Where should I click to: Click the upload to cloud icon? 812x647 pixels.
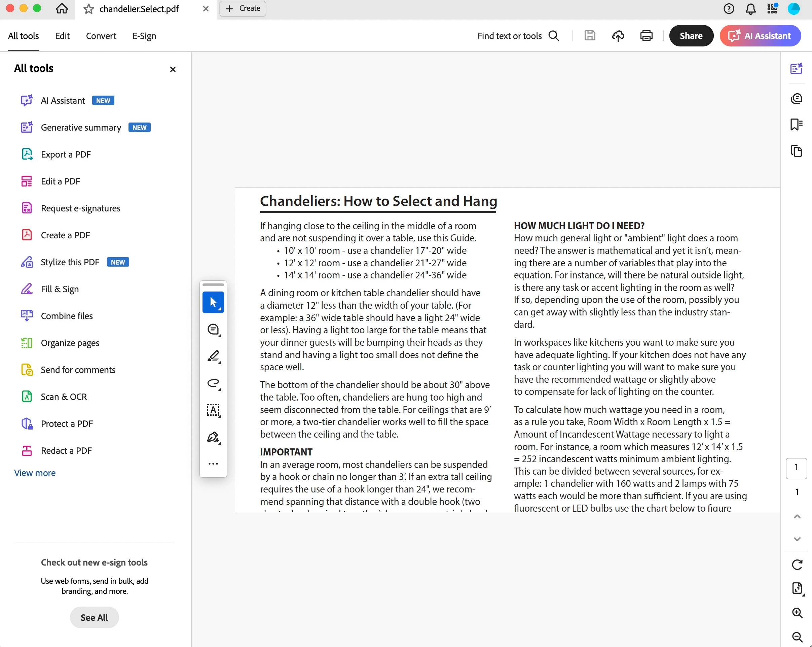pyautogui.click(x=618, y=36)
